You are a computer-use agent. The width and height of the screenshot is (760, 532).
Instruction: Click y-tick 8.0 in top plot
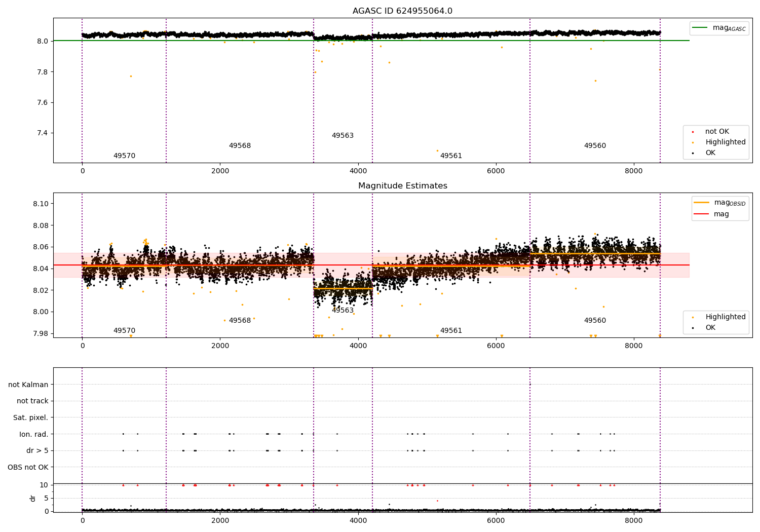[43, 41]
